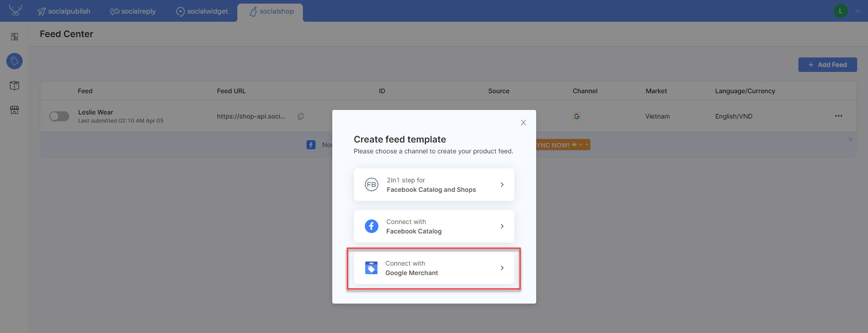Open the store sidebar icon
868x333 pixels.
[x=14, y=110]
